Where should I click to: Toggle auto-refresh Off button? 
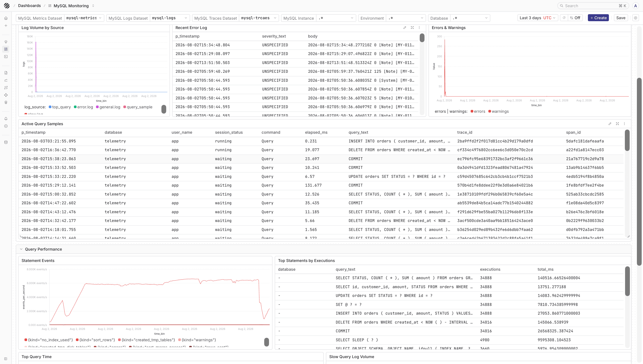(575, 18)
